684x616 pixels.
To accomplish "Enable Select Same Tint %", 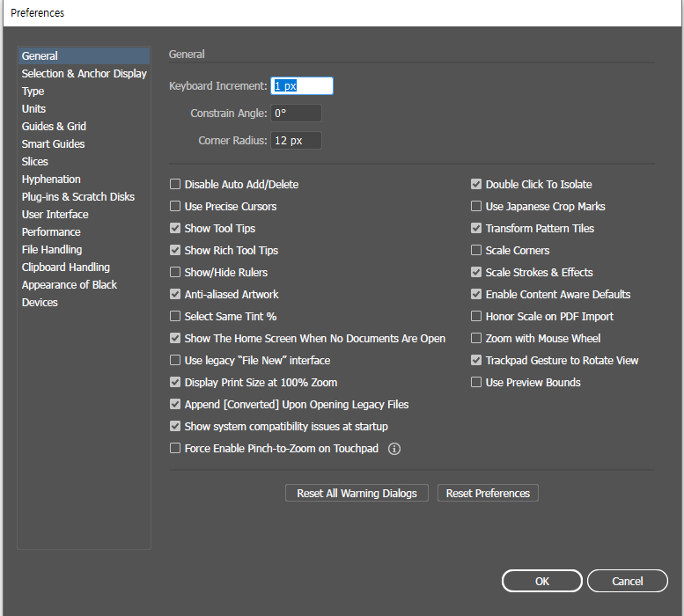I will (x=175, y=316).
